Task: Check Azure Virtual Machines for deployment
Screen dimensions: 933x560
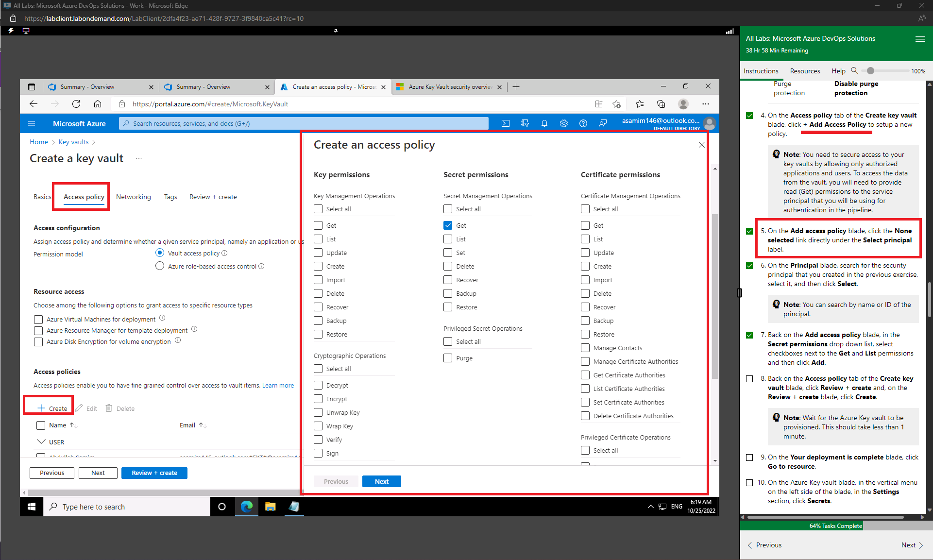Action: (38, 319)
